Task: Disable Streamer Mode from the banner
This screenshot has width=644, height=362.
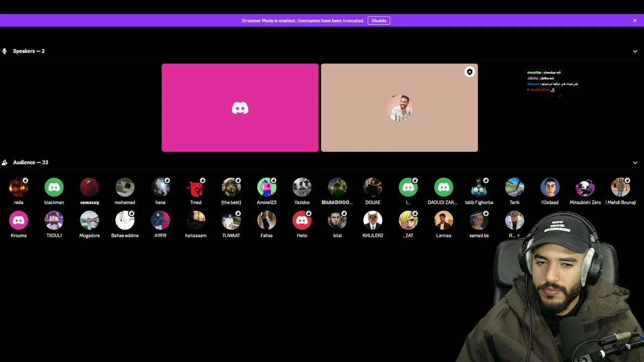Action: coord(379,21)
